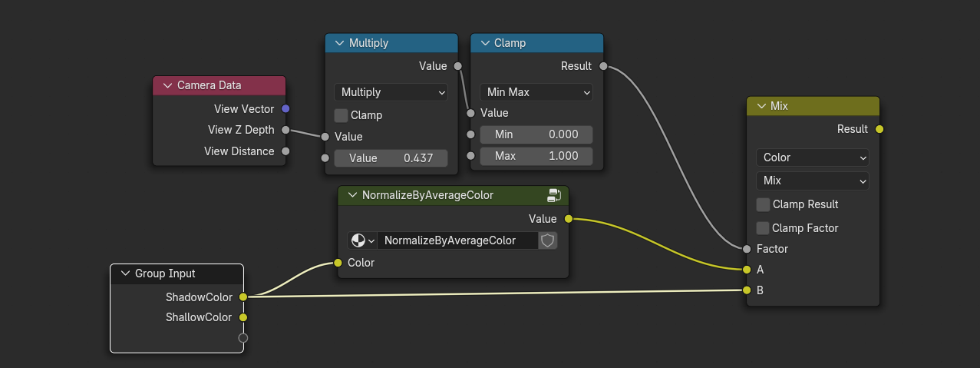Click the View Vector output socket

coord(285,109)
